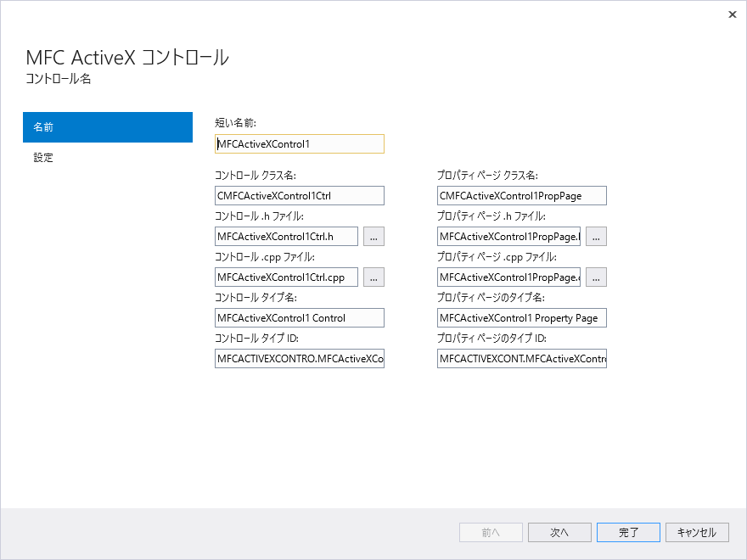Viewport: 747px width, 560px height.
Task: Edit the コントロール タイプ名 field
Action: coord(299,317)
